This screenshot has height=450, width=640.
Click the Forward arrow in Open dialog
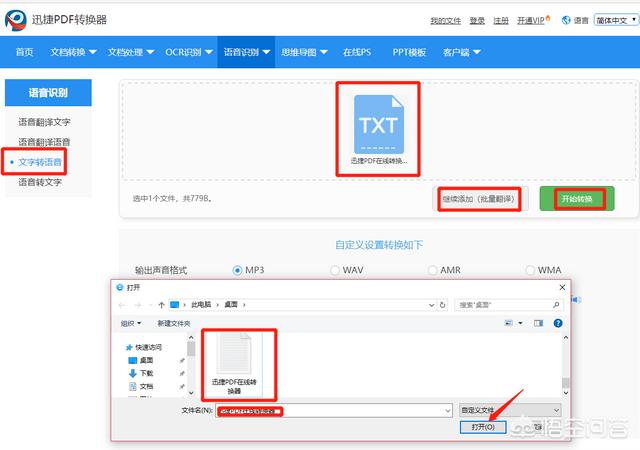tap(138, 305)
